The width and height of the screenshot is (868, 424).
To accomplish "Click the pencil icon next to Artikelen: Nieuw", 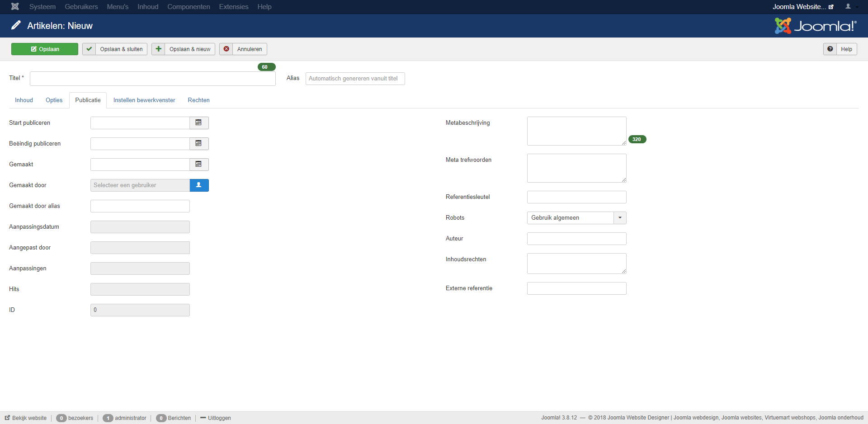I will point(16,25).
